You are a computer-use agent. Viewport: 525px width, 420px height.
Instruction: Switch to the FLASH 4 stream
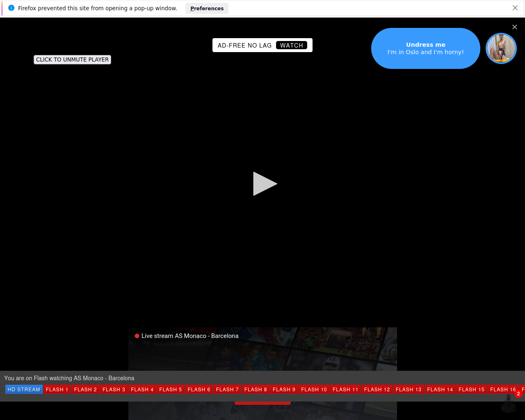(142, 389)
